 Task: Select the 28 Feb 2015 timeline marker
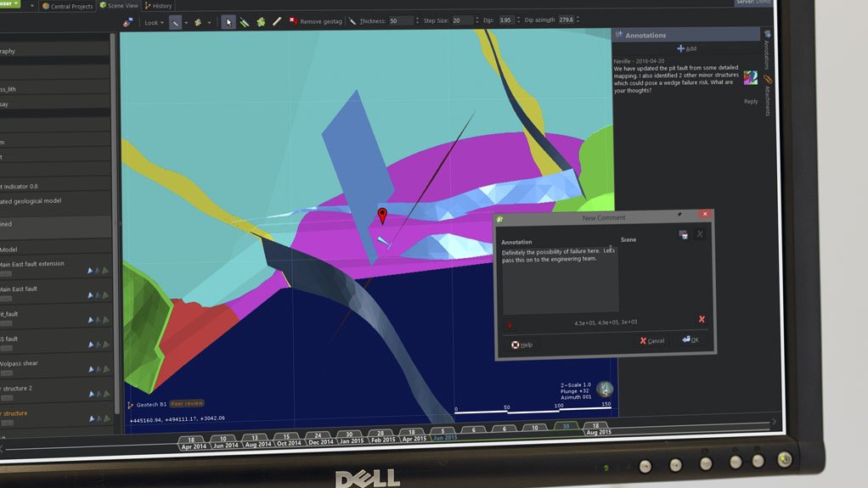pos(382,436)
